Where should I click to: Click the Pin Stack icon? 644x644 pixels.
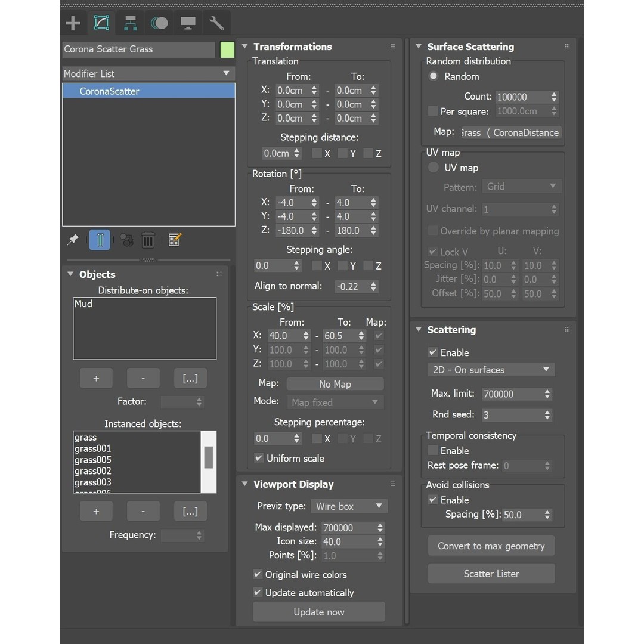click(73, 240)
